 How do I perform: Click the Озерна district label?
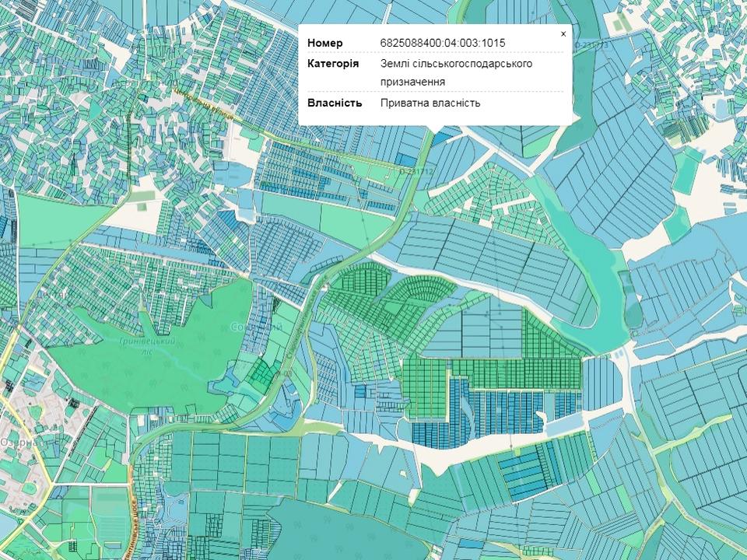coord(17,441)
